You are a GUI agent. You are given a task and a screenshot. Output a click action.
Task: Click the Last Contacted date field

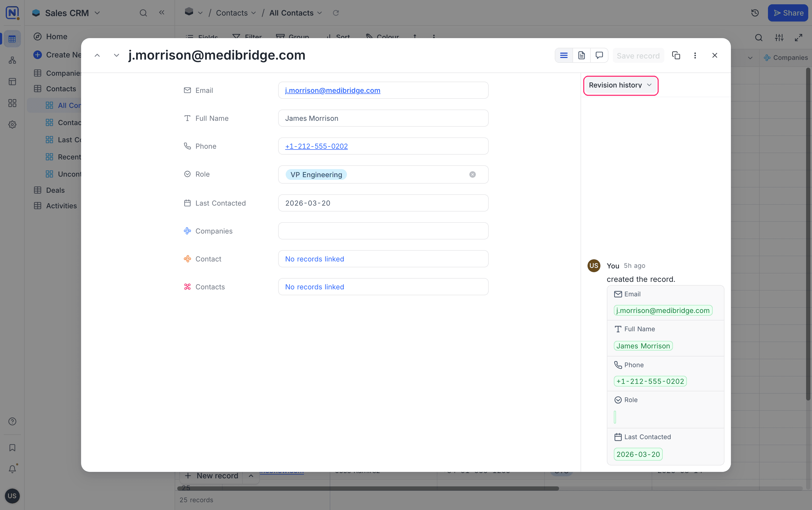click(x=383, y=203)
